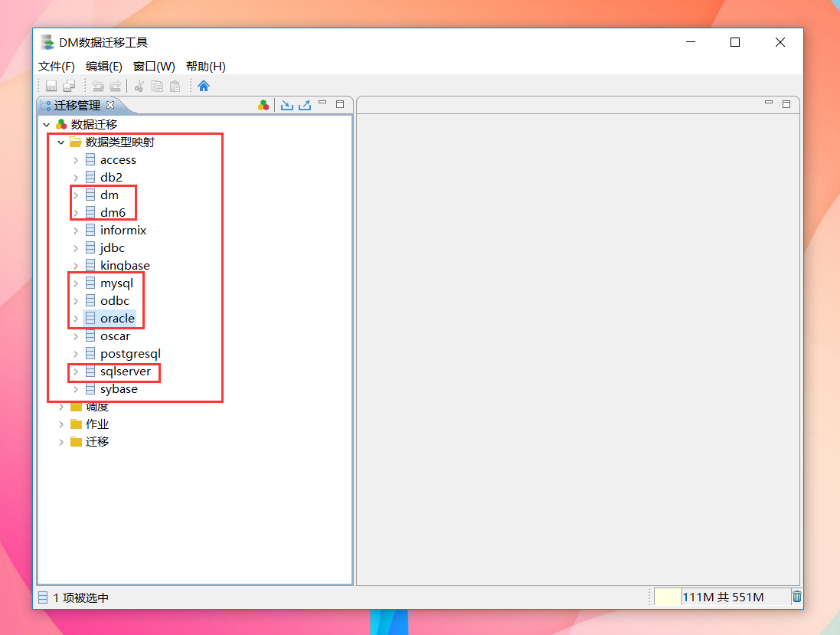840x635 pixels.
Task: Open the 文件(F) menu
Action: click(56, 67)
